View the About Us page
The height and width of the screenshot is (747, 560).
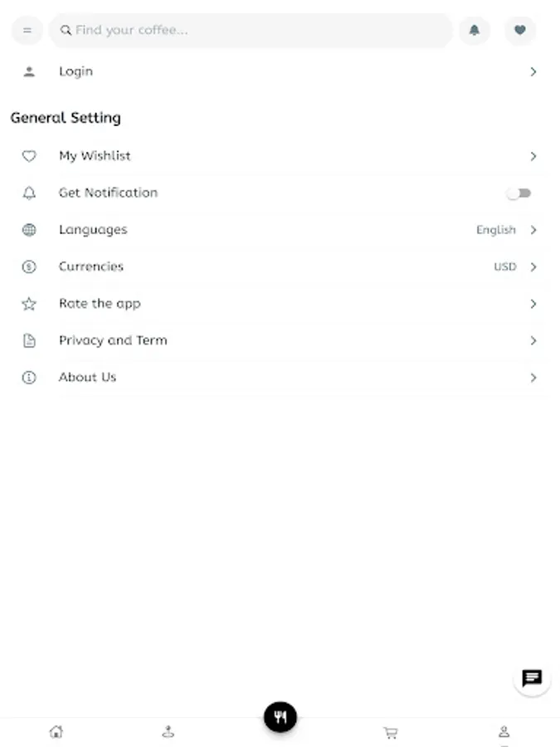click(x=87, y=378)
